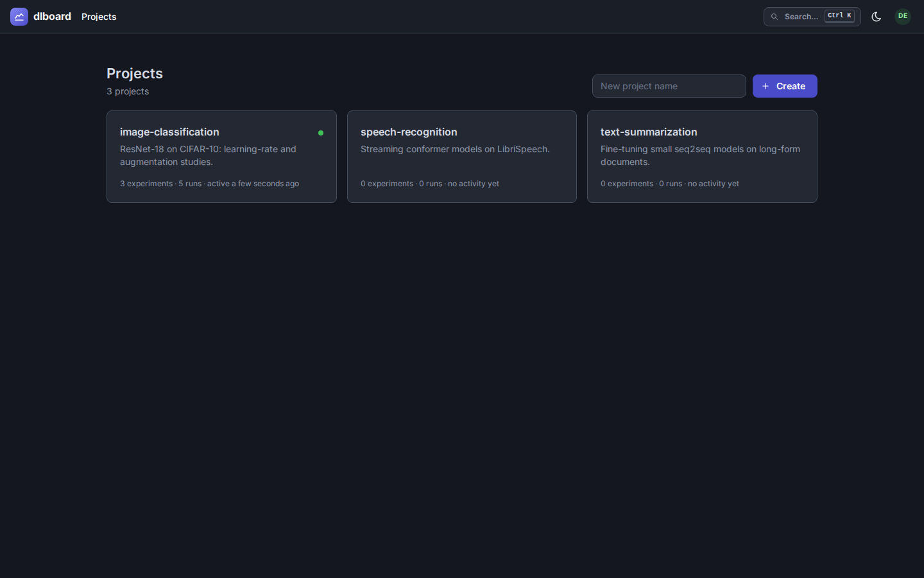
Task: Open the DE user avatar menu
Action: [903, 16]
